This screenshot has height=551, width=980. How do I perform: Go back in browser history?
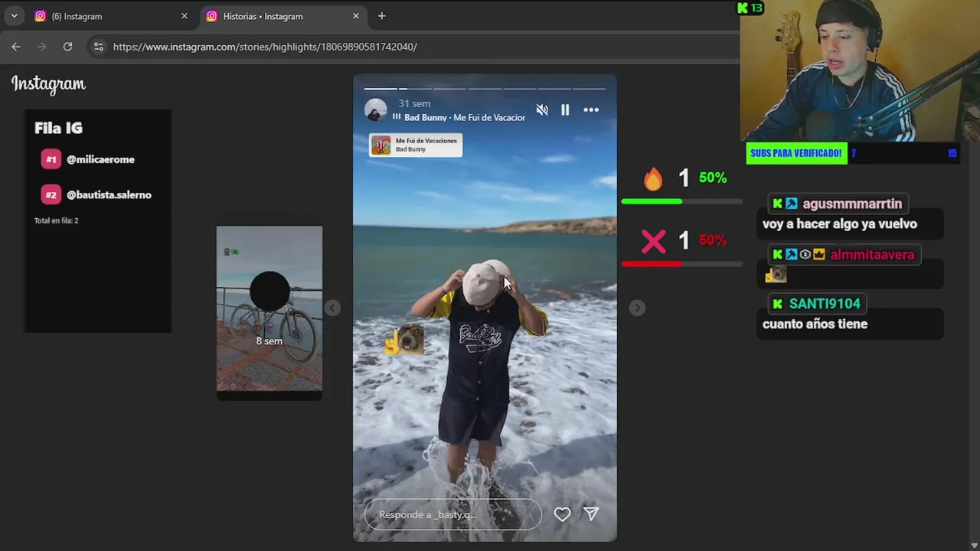[16, 47]
